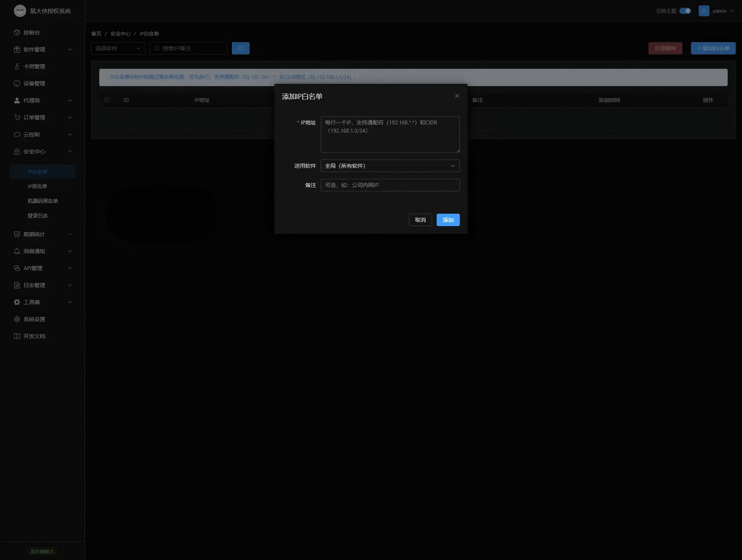The height and width of the screenshot is (560, 742).
Task: Go to IP黑名单 submenu item
Action: pos(37,186)
